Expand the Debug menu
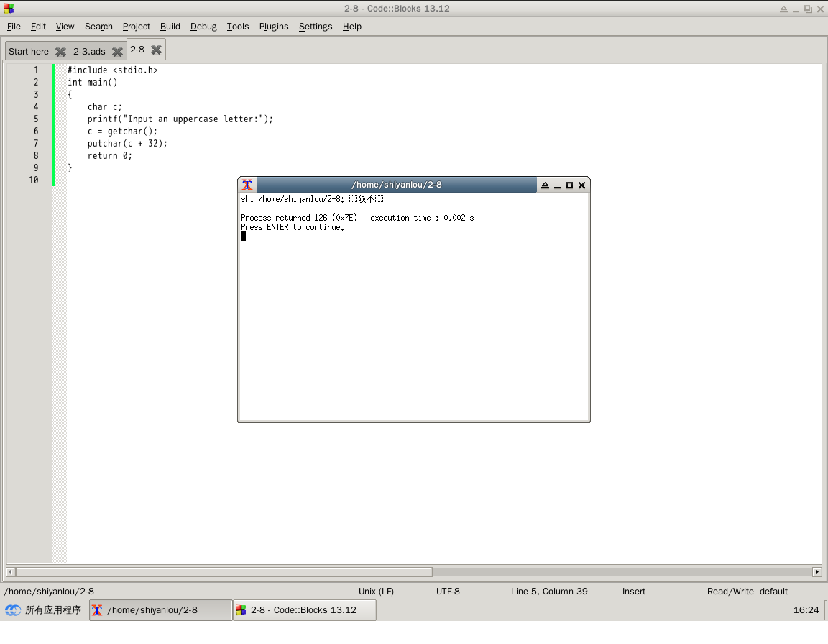 (x=203, y=27)
